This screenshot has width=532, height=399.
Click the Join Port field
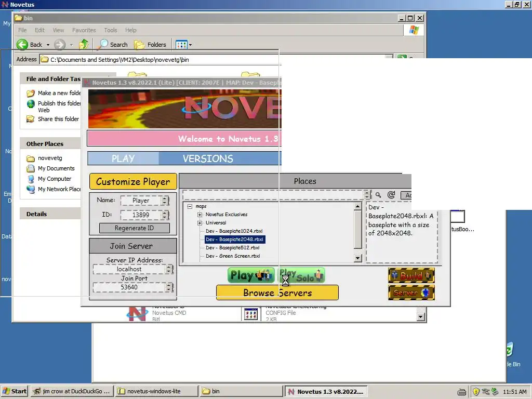[x=129, y=287]
